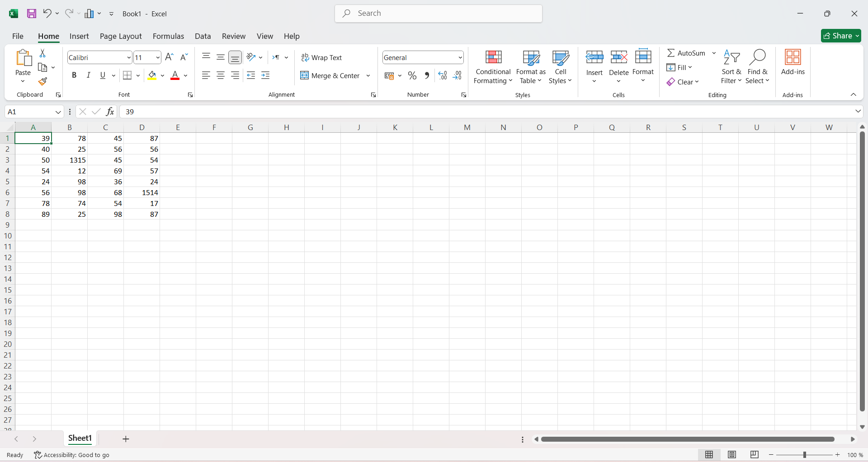Screen dimensions: 868x462
Task: Switch to the Data tab
Action: [203, 36]
